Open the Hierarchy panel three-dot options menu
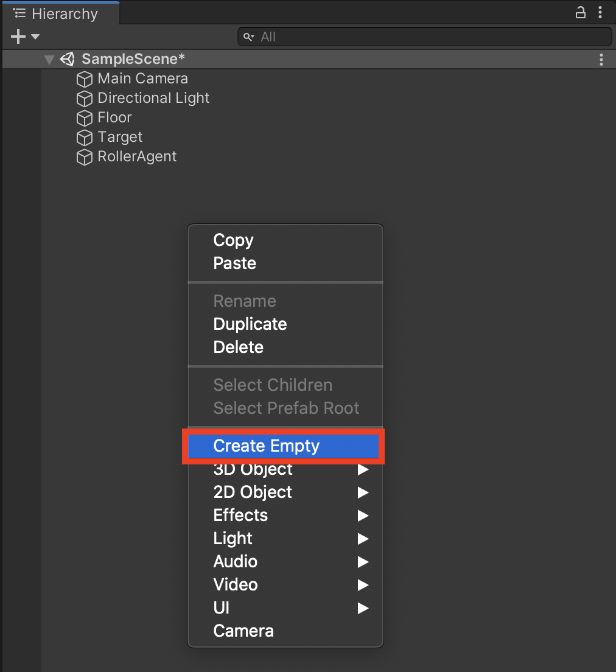This screenshot has height=672, width=616. pos(600,12)
